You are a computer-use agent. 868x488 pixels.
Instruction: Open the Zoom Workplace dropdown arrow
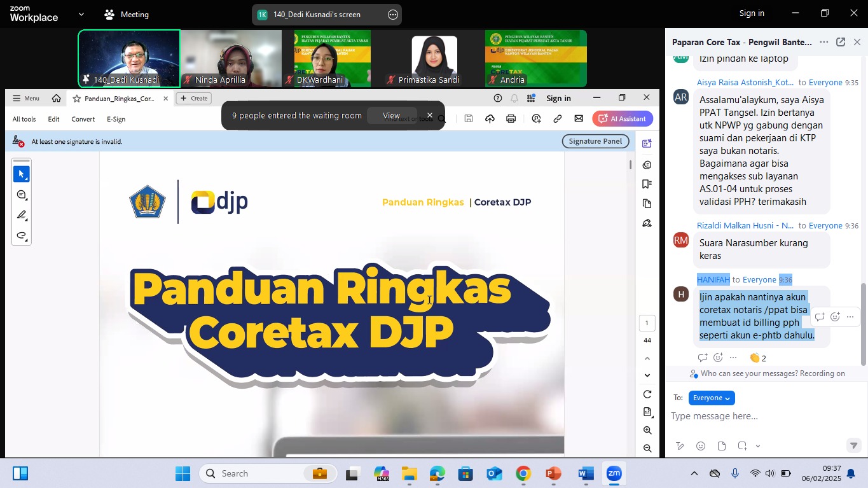coord(81,14)
